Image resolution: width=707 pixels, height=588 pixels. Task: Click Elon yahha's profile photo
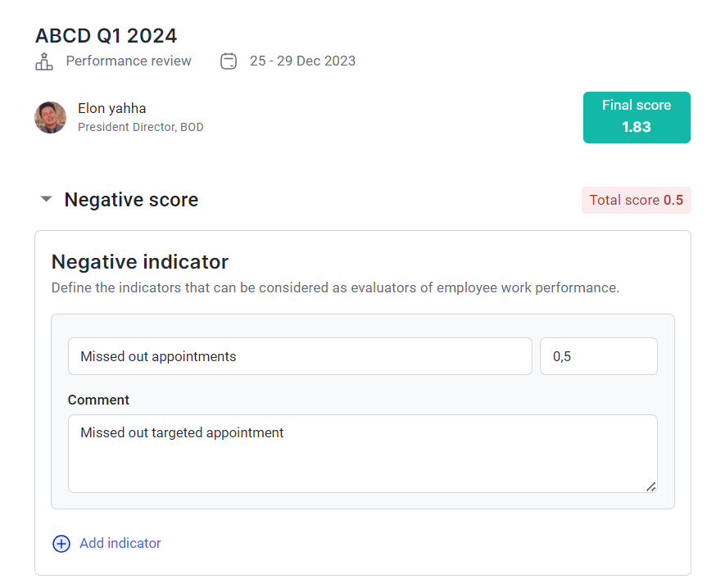click(50, 117)
